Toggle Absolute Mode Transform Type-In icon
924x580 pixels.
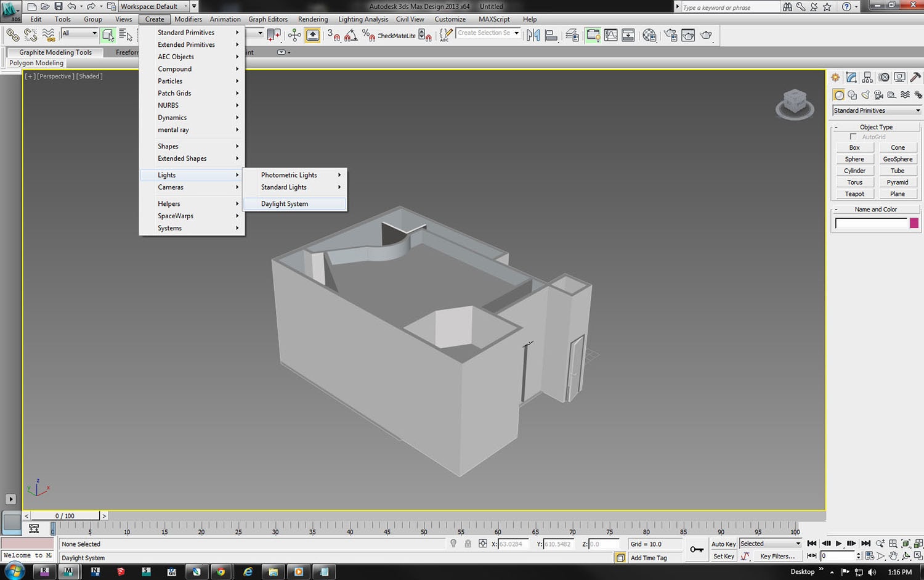(x=483, y=544)
